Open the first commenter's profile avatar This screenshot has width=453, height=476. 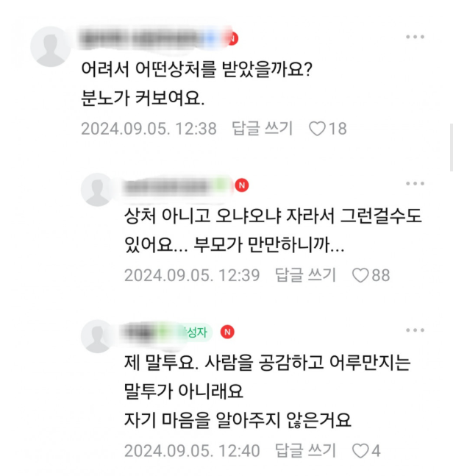click(x=50, y=46)
